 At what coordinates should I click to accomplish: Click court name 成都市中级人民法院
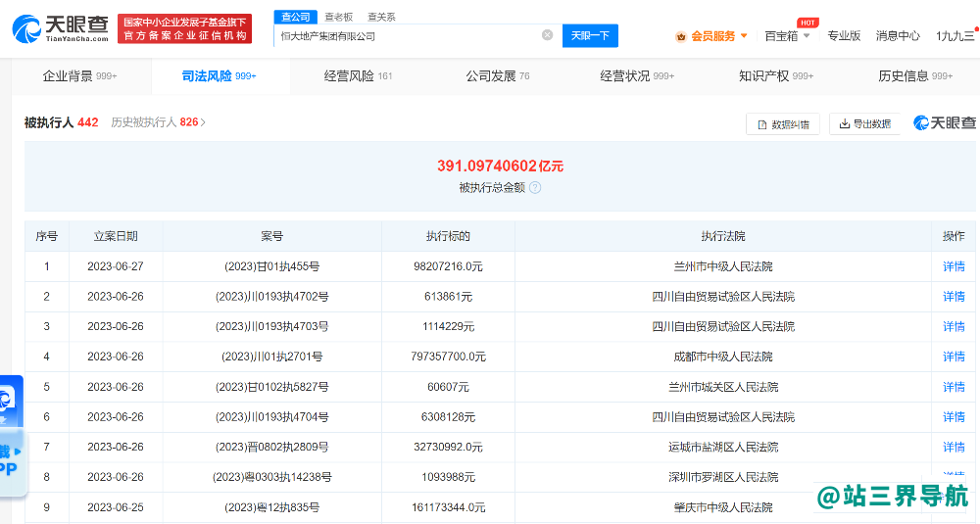coord(723,357)
